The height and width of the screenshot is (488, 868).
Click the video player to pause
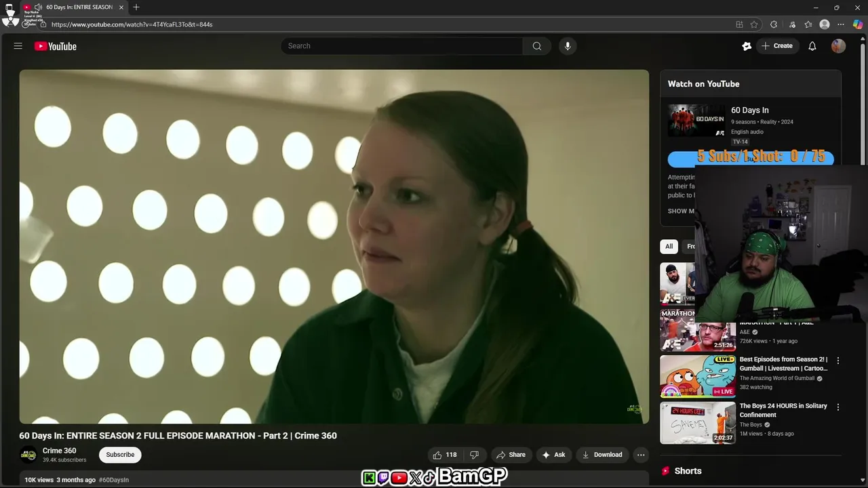pyautogui.click(x=334, y=246)
